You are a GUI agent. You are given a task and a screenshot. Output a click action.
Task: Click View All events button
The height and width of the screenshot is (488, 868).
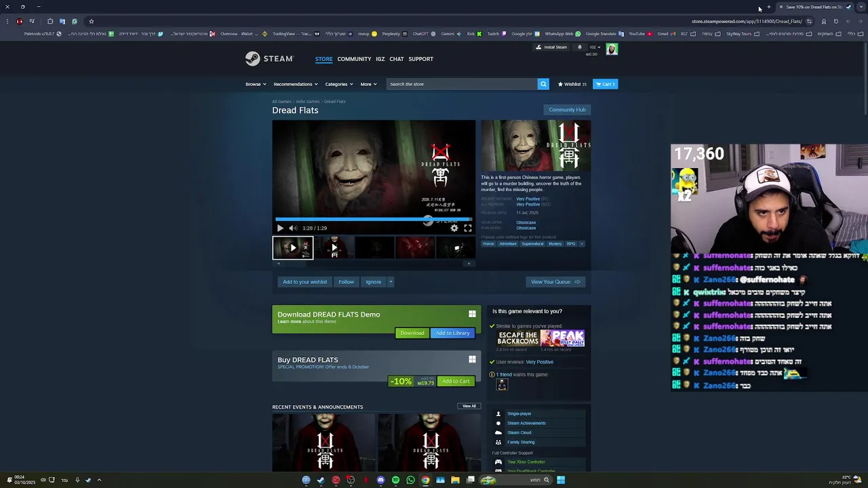click(x=469, y=406)
